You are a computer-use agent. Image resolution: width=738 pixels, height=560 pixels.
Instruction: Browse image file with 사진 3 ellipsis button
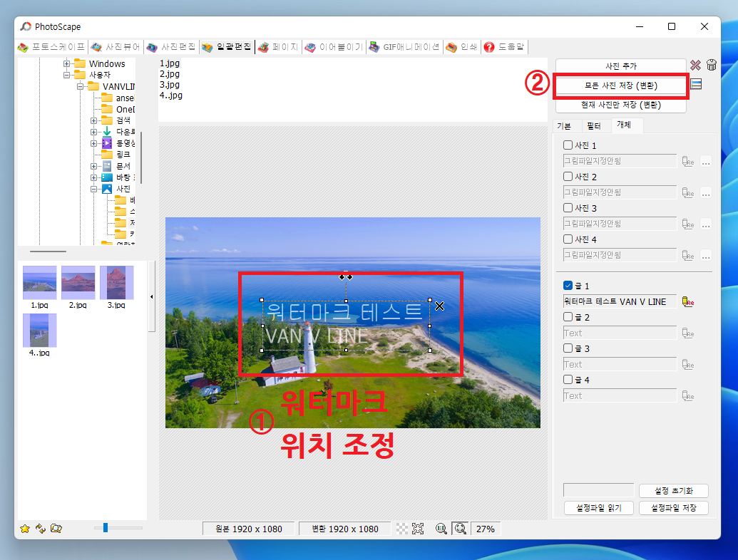pos(705,224)
